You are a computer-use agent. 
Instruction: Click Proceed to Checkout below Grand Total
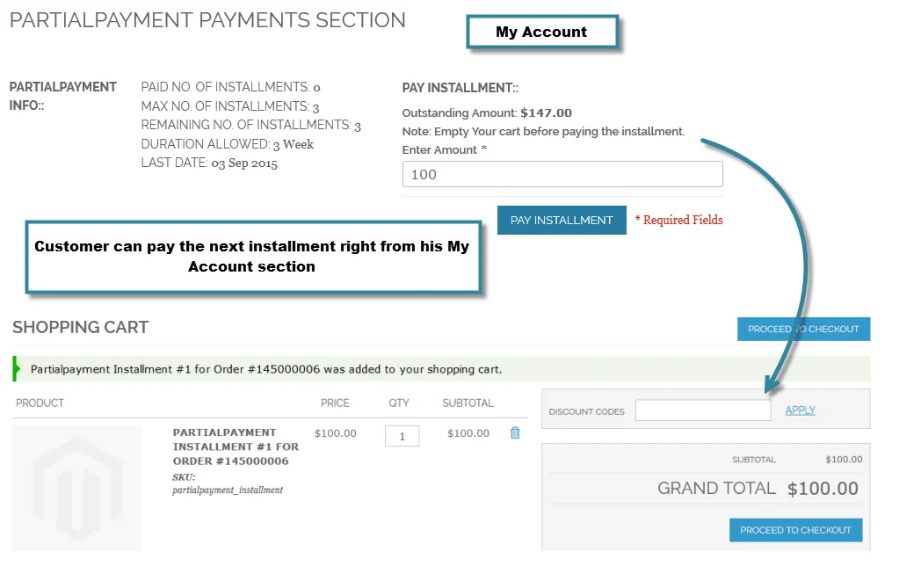tap(795, 530)
